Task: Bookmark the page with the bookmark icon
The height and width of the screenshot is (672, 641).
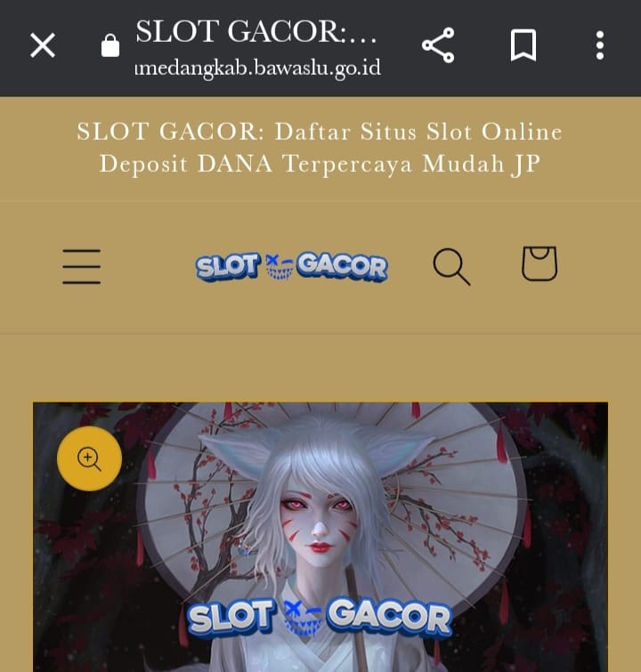Action: click(523, 45)
